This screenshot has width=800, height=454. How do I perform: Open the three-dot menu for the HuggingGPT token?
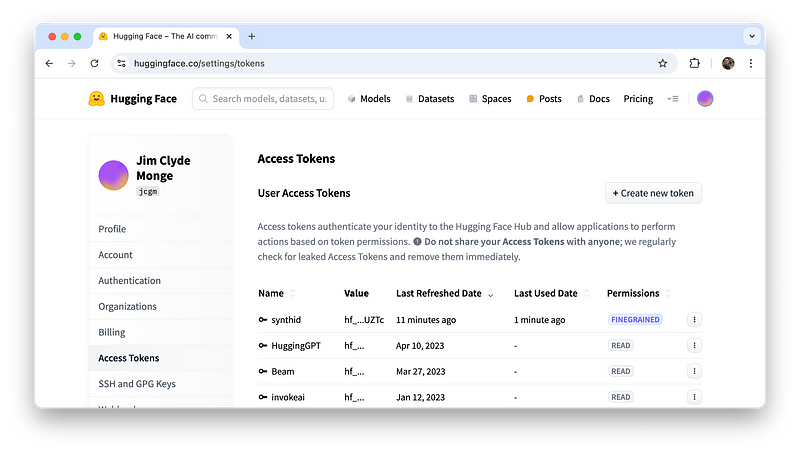694,345
